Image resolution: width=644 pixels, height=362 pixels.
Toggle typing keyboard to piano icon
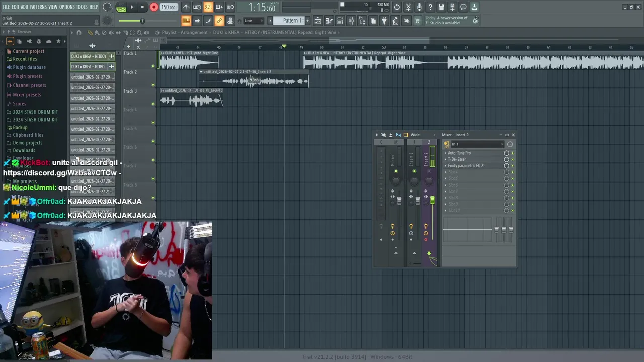[186, 21]
